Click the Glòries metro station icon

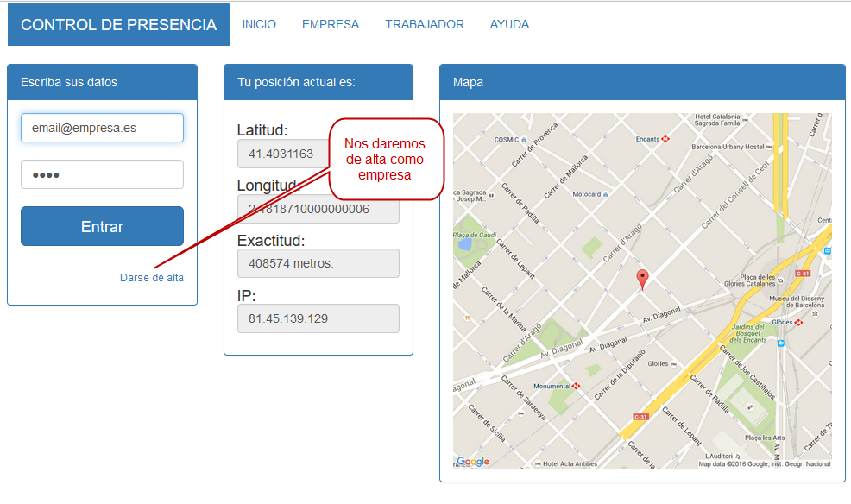click(798, 322)
